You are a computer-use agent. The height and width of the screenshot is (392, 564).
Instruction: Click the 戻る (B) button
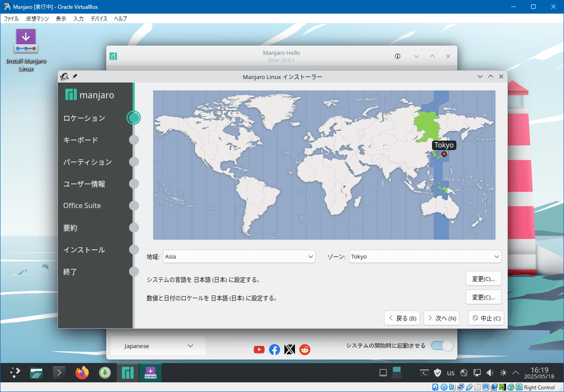click(402, 318)
